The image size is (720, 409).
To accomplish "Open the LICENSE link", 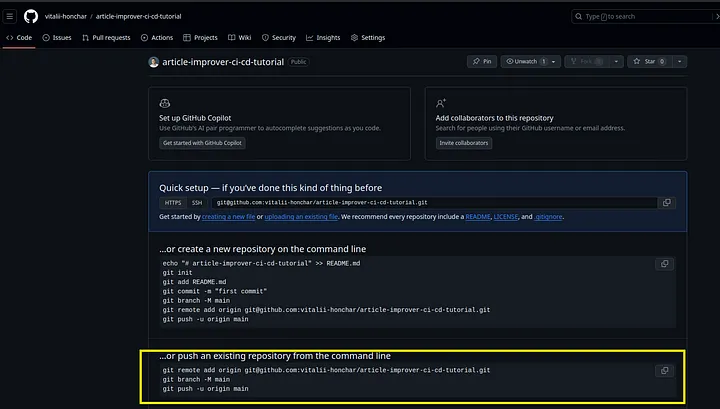I will (506, 217).
